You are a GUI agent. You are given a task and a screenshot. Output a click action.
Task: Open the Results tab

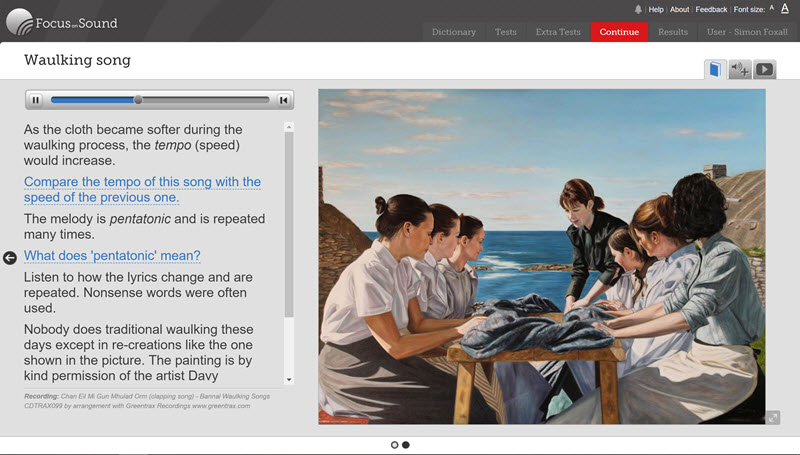click(673, 32)
